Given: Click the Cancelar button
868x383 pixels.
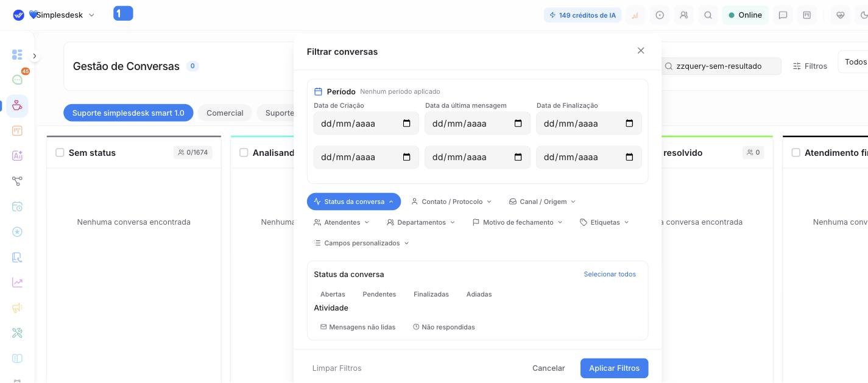Looking at the screenshot, I should [548, 368].
